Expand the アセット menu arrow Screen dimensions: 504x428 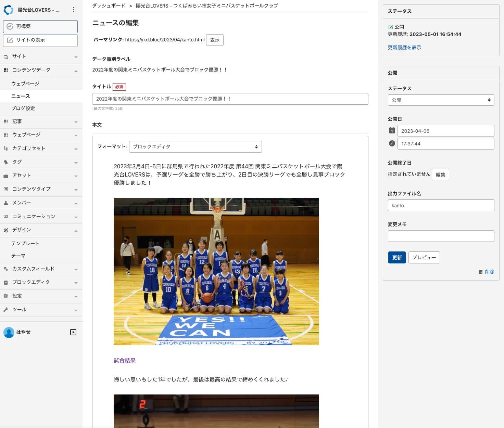(76, 176)
